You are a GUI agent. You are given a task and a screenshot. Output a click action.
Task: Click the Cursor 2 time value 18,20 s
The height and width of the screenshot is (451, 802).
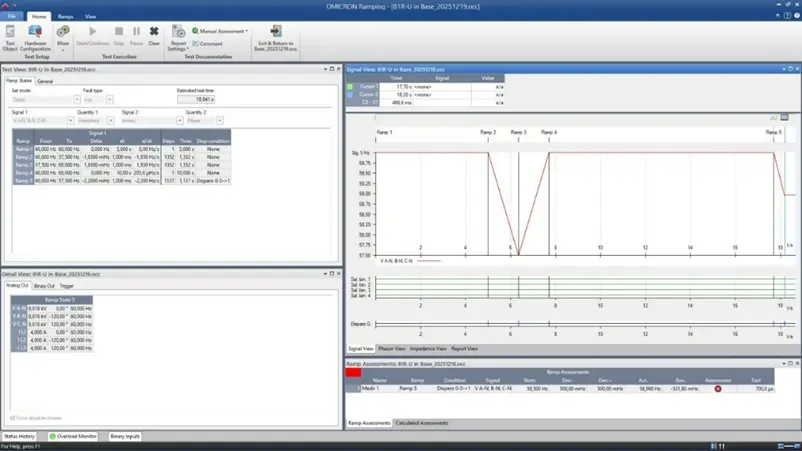(396, 95)
